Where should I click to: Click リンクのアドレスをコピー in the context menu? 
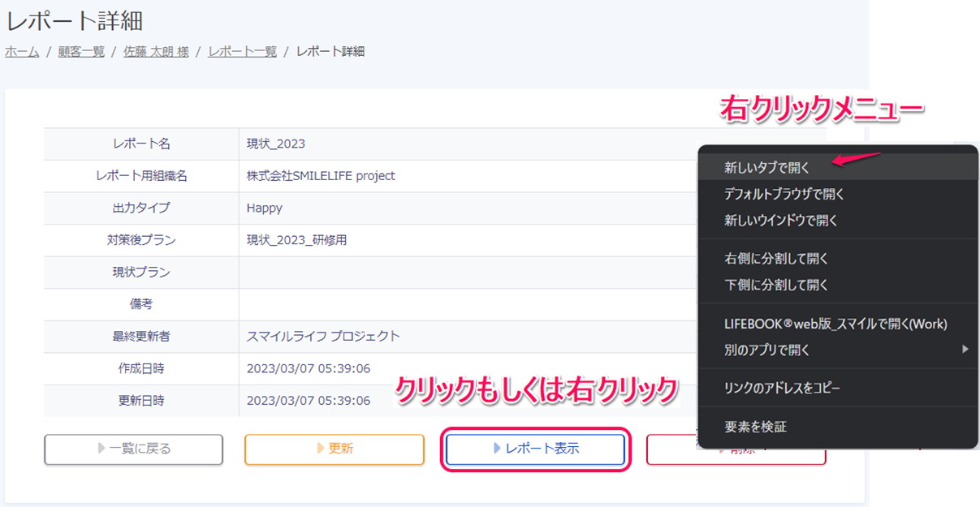coord(781,388)
